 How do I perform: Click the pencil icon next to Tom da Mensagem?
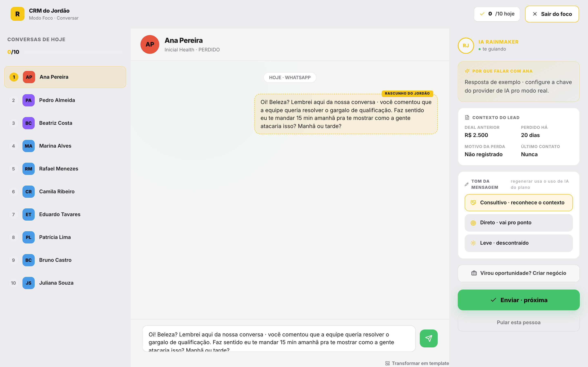[467, 184]
